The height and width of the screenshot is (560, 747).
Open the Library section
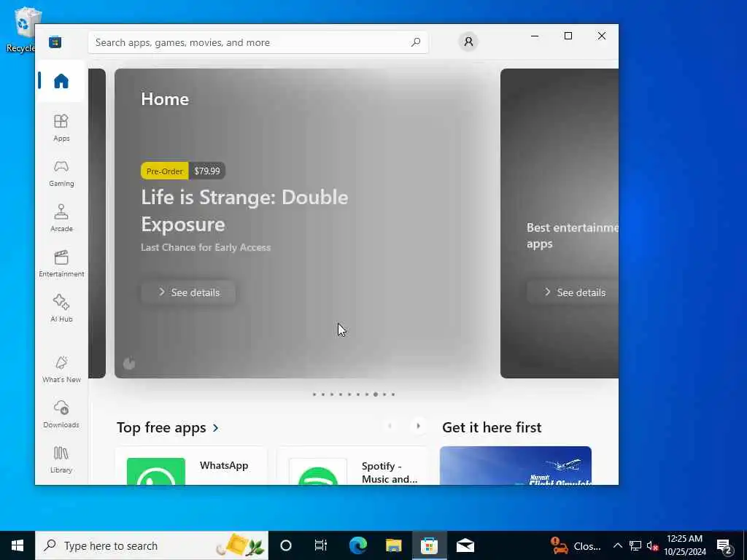point(61,459)
